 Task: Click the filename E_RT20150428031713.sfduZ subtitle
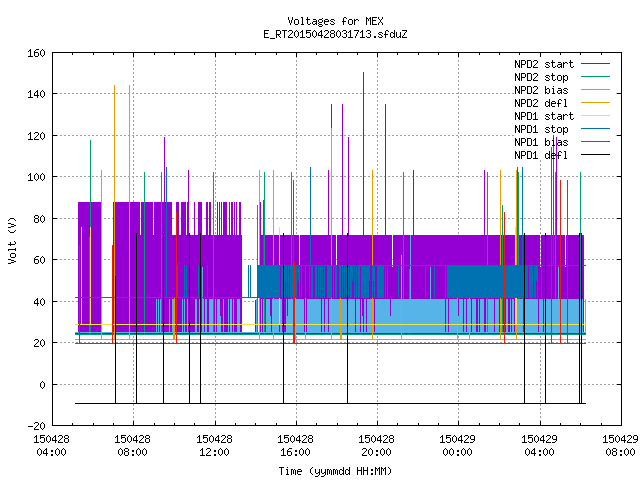click(335, 34)
